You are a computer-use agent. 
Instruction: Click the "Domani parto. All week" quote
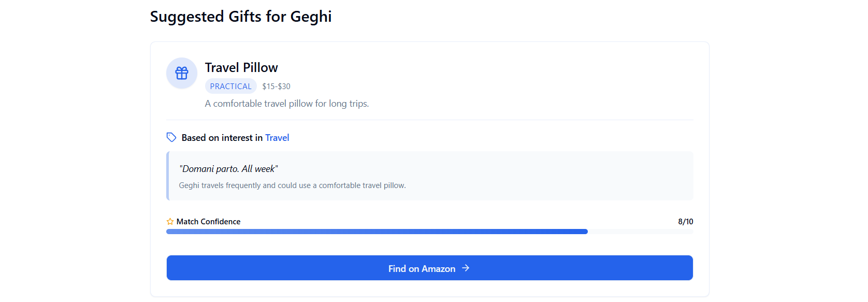[x=228, y=169]
